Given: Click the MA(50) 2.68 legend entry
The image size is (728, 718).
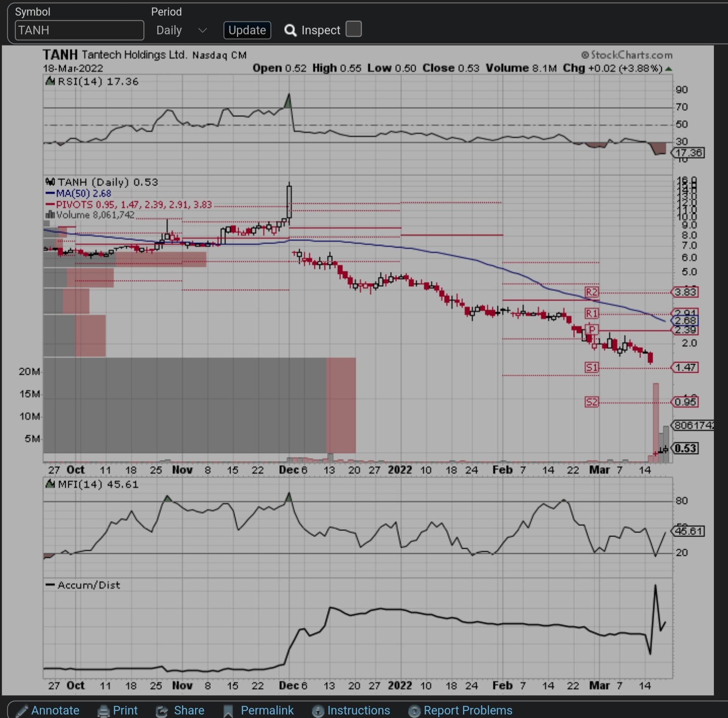Looking at the screenshot, I should click(79, 194).
